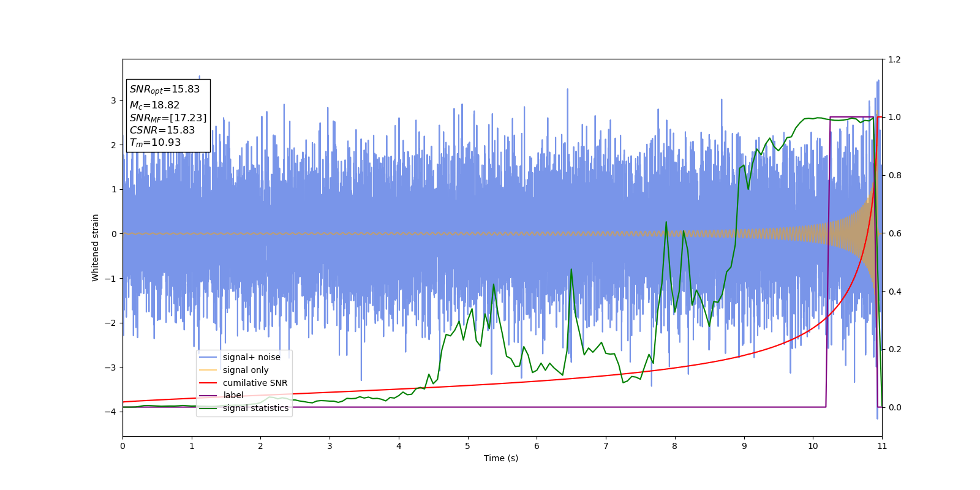Screen dimensions: 980x490
Task: Click the right y-axis tick label 0.0
Action: [894, 407]
